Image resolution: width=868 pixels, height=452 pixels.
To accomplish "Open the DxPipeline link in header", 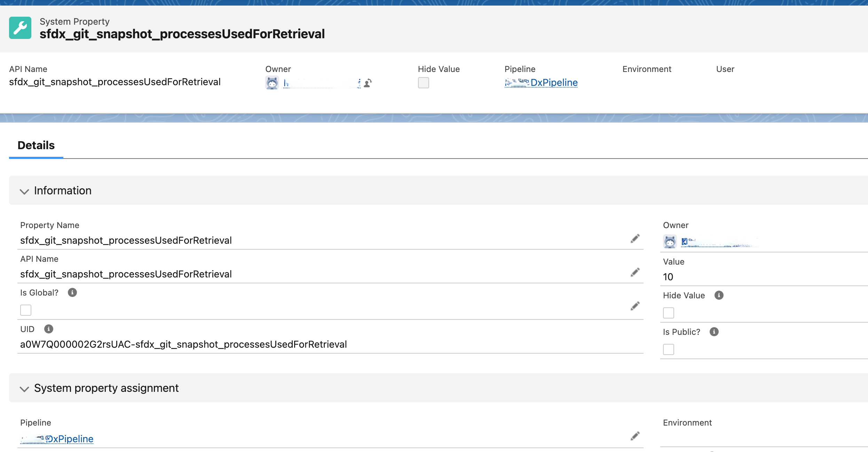I will [x=553, y=83].
